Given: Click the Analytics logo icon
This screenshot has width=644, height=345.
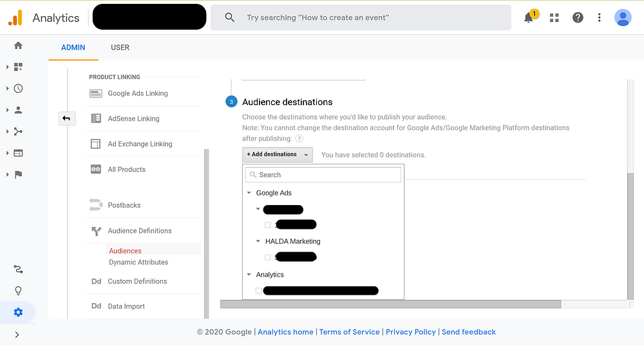Looking at the screenshot, I should pos(15,17).
